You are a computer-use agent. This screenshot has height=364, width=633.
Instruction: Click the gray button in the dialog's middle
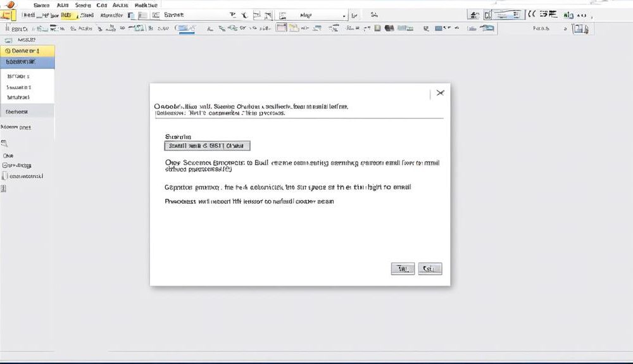click(x=208, y=146)
